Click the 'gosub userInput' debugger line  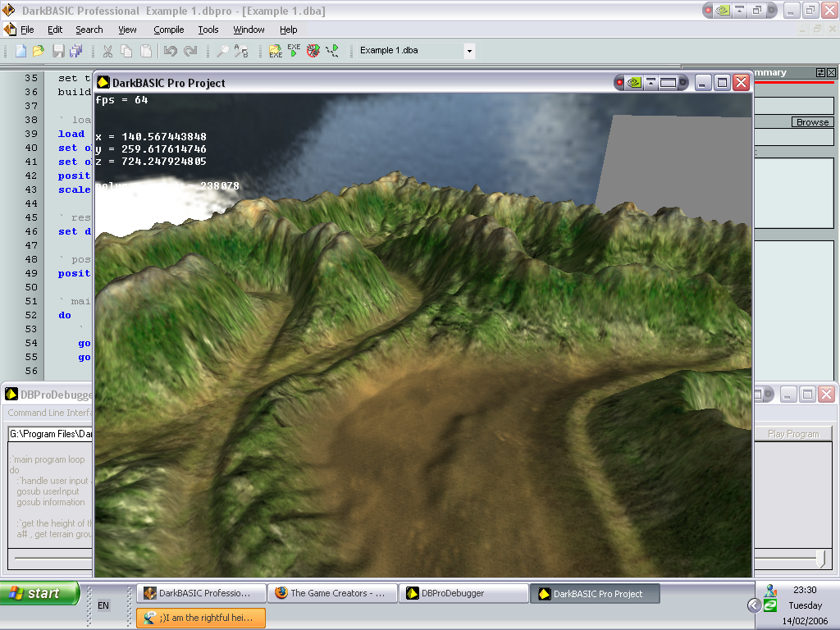tap(48, 491)
